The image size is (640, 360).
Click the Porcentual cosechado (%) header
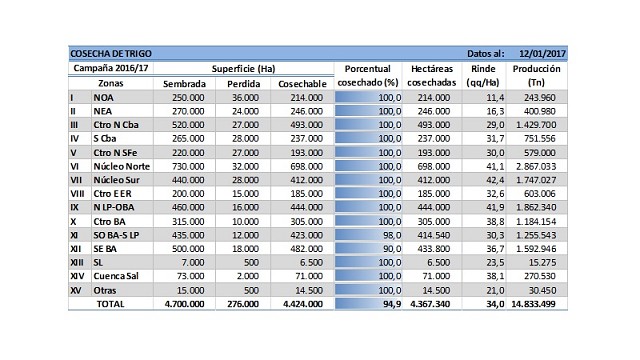368,76
